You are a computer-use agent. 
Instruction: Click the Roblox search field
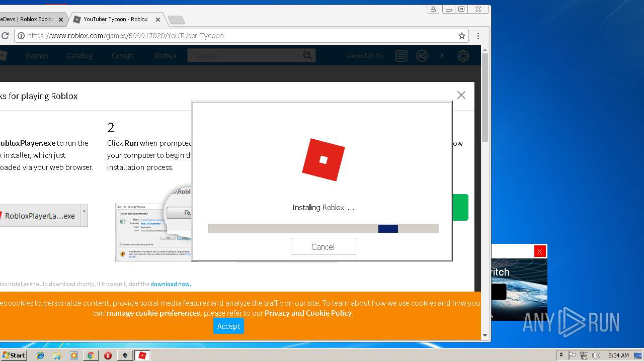point(244,55)
